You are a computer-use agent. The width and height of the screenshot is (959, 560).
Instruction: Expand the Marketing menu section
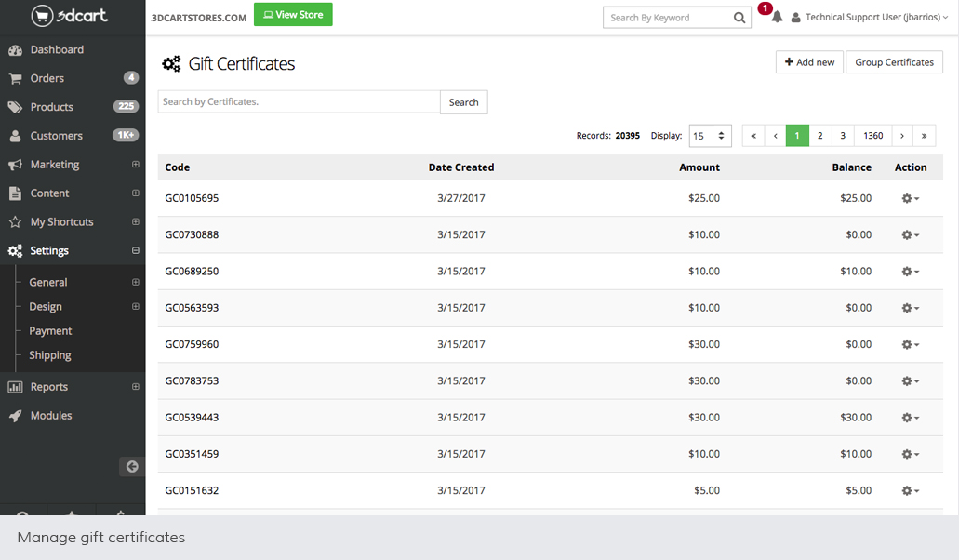(136, 165)
